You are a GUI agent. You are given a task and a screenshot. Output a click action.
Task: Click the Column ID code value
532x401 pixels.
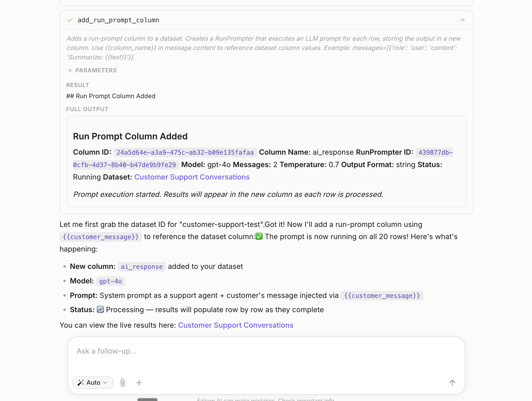click(185, 153)
